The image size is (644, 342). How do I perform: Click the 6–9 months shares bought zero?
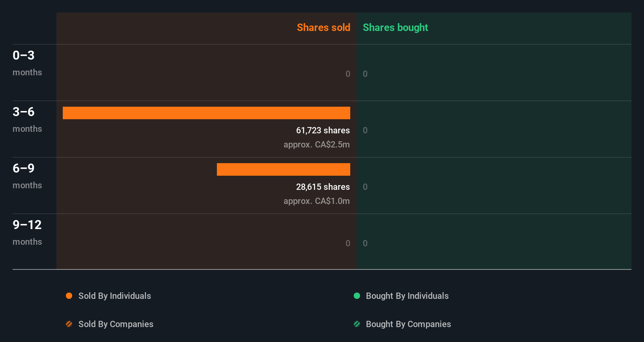pyautogui.click(x=365, y=187)
